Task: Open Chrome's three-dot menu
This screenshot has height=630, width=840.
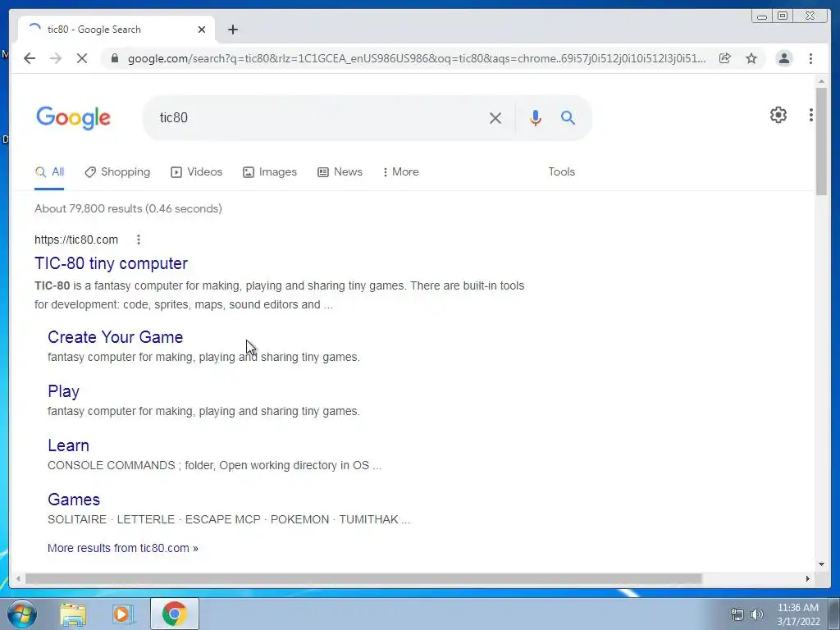Action: [810, 58]
